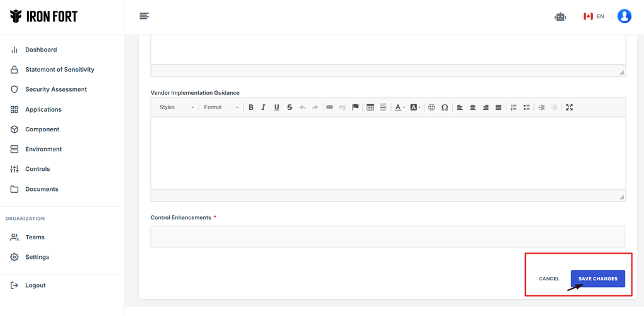The height and width of the screenshot is (316, 644).
Task: Click the Control Enhancements input field
Action: pyautogui.click(x=387, y=237)
